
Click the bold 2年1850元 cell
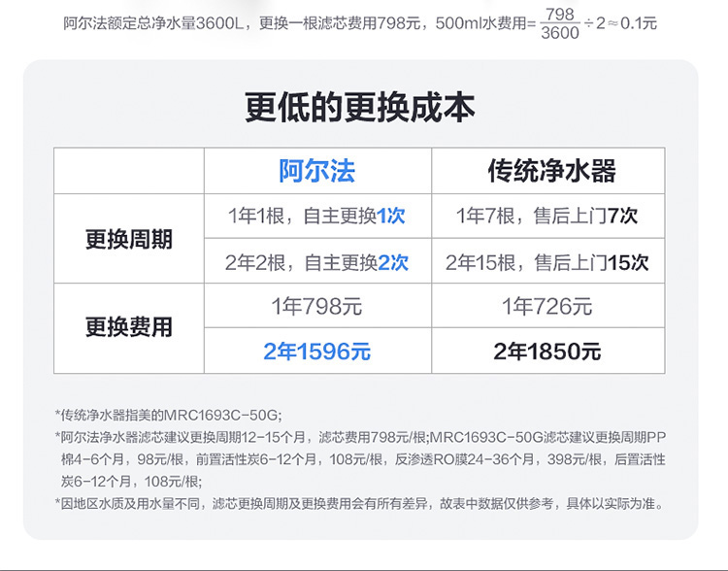pyautogui.click(x=546, y=352)
